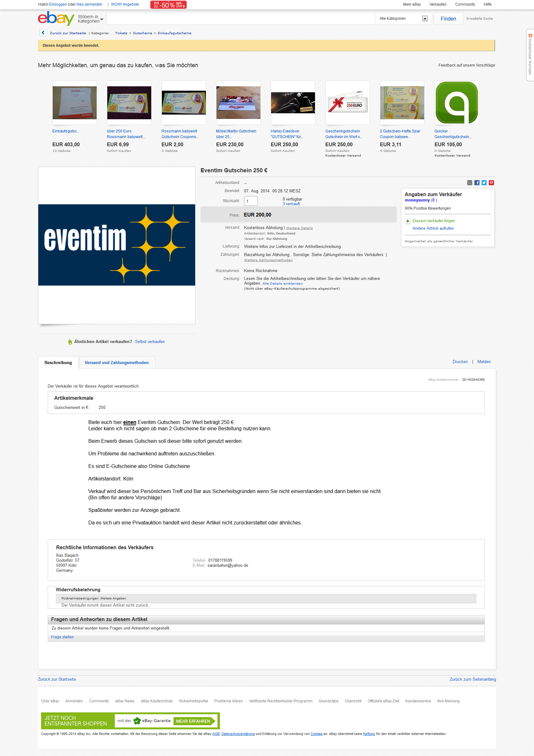Click Einkaufsgutscheine breadcrumb link
534x756 pixels.
pos(174,33)
